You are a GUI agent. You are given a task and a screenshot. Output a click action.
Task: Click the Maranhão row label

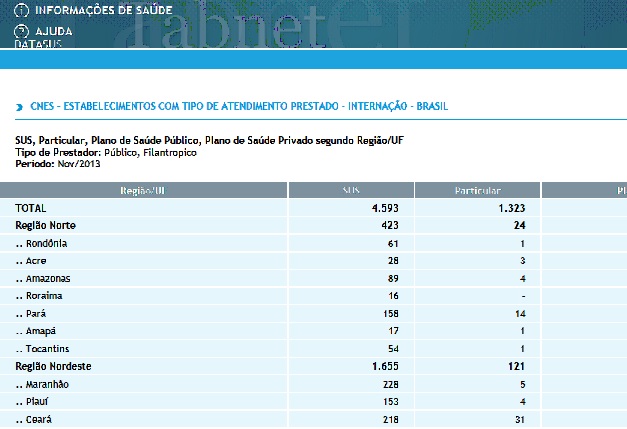click(x=42, y=384)
